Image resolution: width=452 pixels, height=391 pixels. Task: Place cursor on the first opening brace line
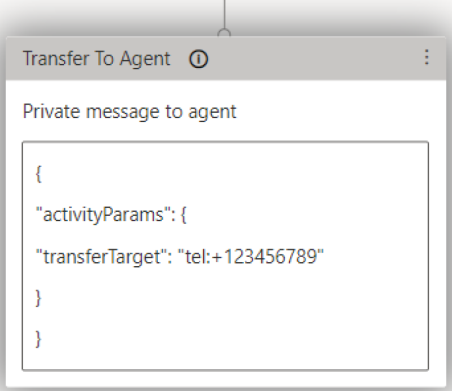(39, 174)
